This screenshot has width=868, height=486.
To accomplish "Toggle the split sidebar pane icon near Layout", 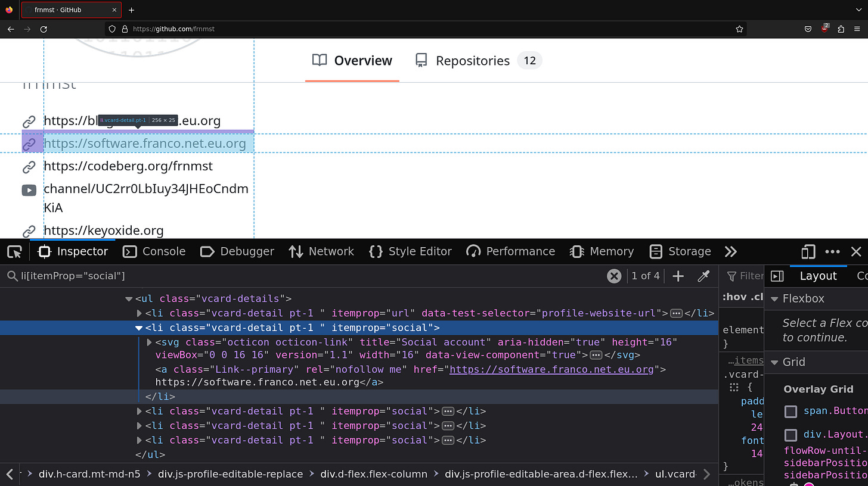I will point(777,275).
